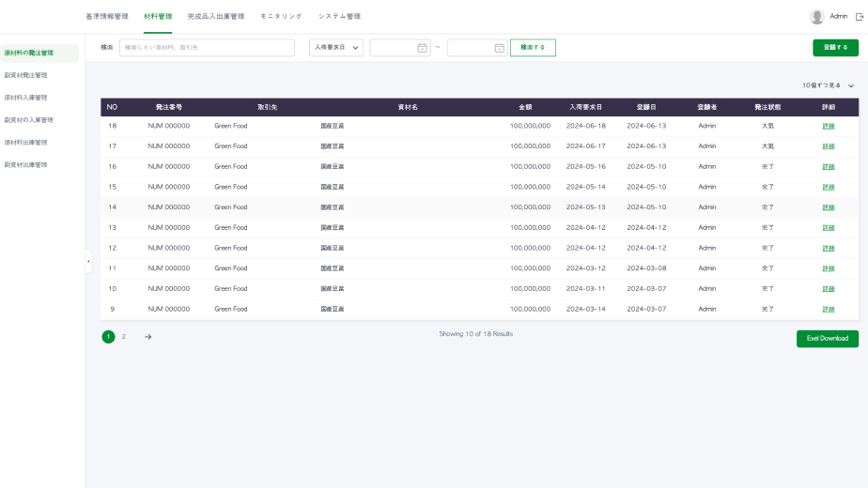Viewport: 868px width, 488px height.
Task: Open the start date calendar icon
Action: (422, 48)
